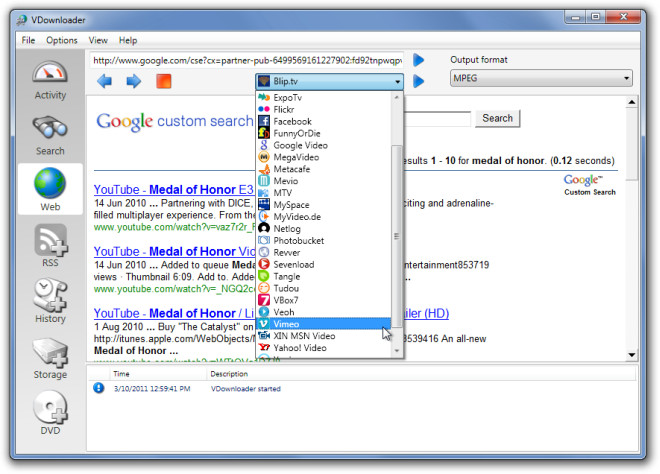Go forward with the blue right arrow
Screen dimensions: 660x474
(134, 81)
